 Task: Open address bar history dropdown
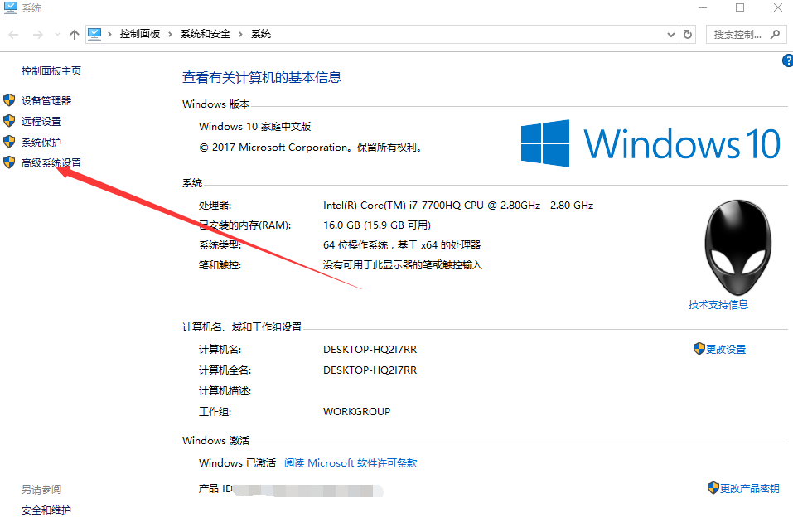[670, 34]
